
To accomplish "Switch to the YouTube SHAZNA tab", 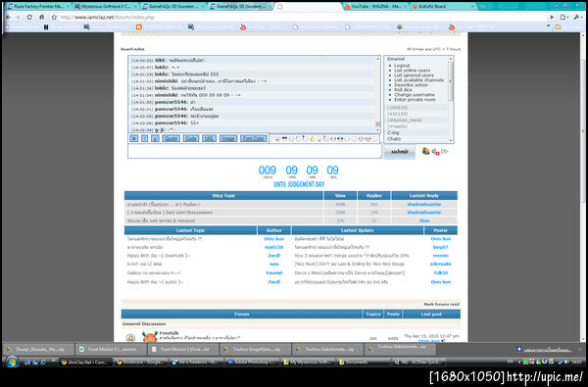I will (375, 7).
